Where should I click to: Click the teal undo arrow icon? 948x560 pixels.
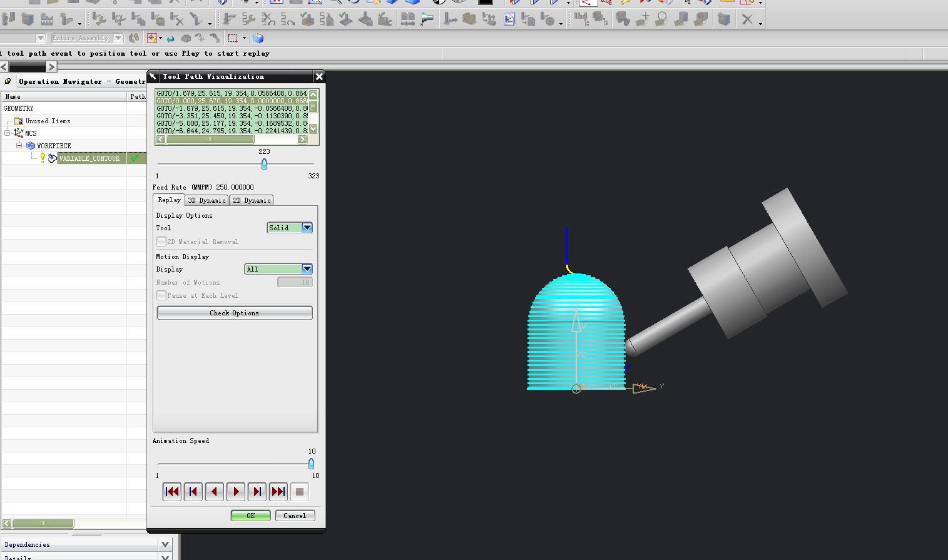click(x=170, y=38)
